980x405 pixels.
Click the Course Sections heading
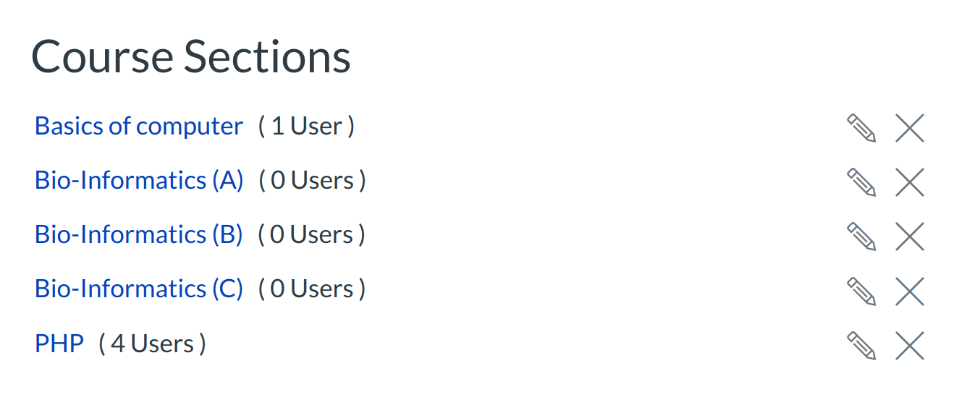click(x=191, y=57)
